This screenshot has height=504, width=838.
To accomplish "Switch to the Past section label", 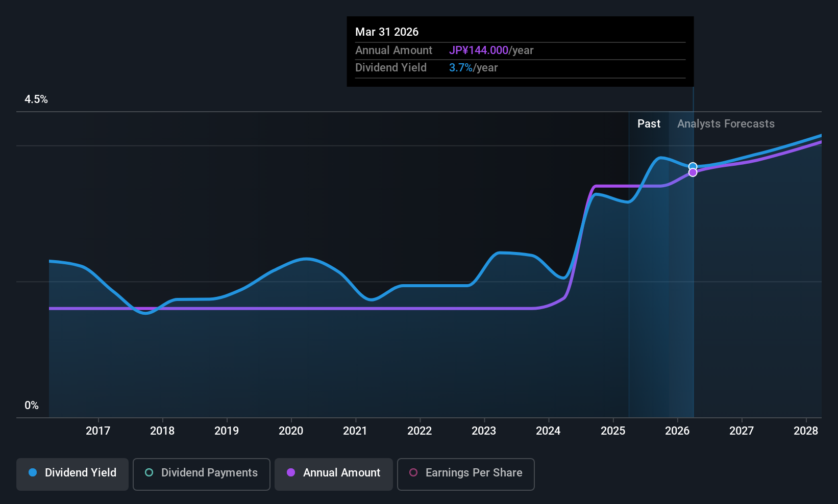I will [x=649, y=123].
